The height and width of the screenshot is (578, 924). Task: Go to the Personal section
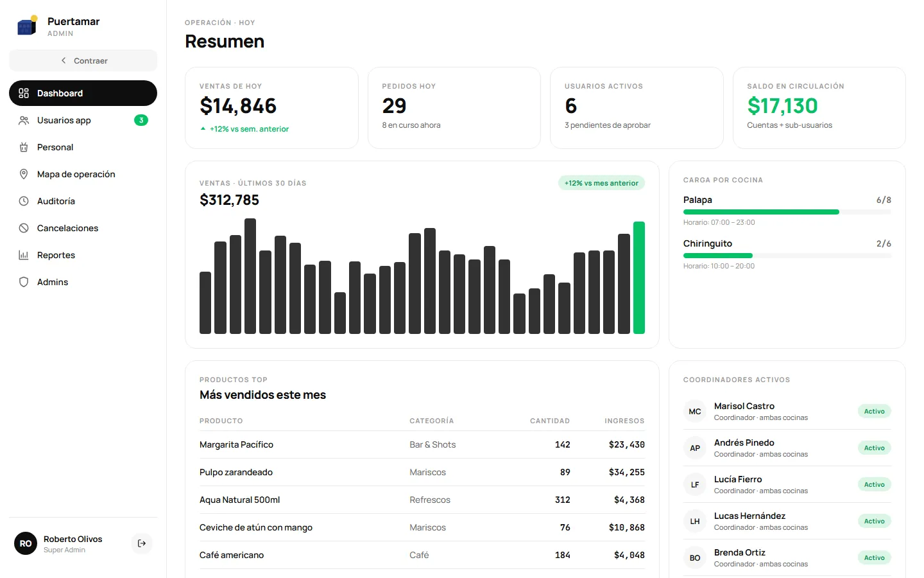coord(83,147)
